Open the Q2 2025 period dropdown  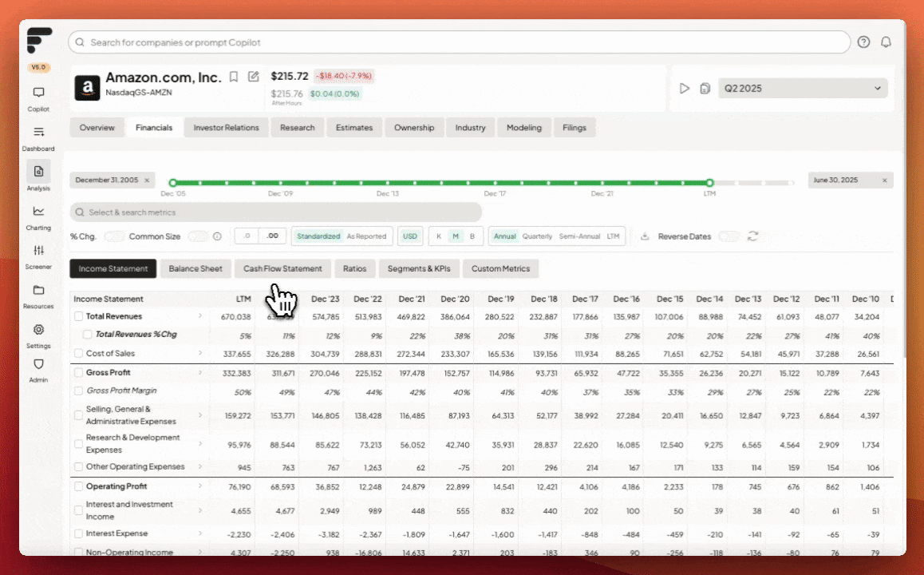(803, 89)
